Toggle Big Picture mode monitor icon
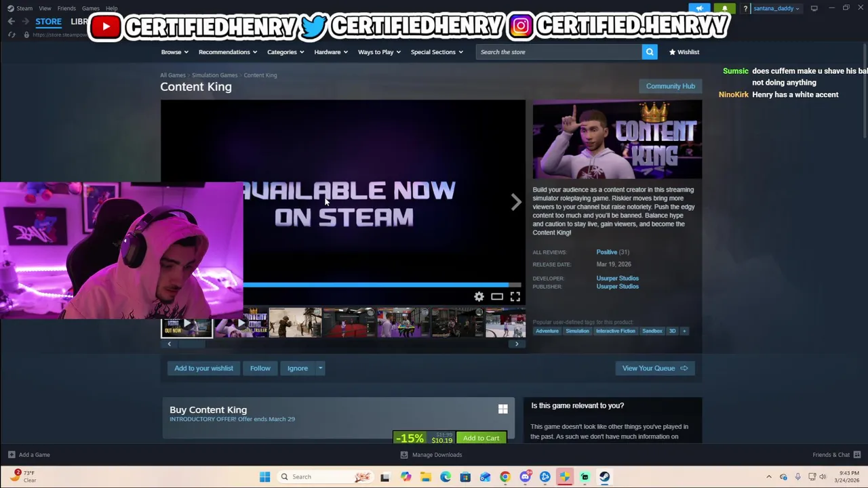868x488 pixels. [x=814, y=8]
